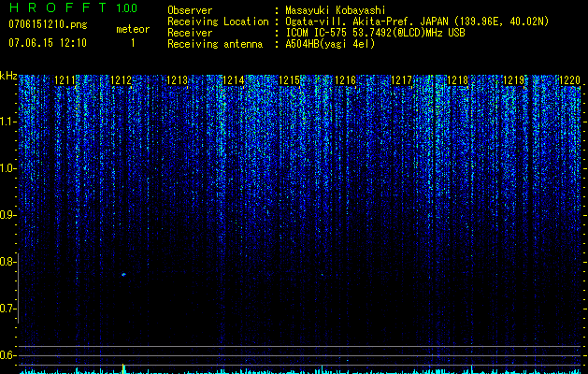The width and height of the screenshot is (588, 374).
Task: Select the filename 0706151210.png
Action: [x=48, y=25]
